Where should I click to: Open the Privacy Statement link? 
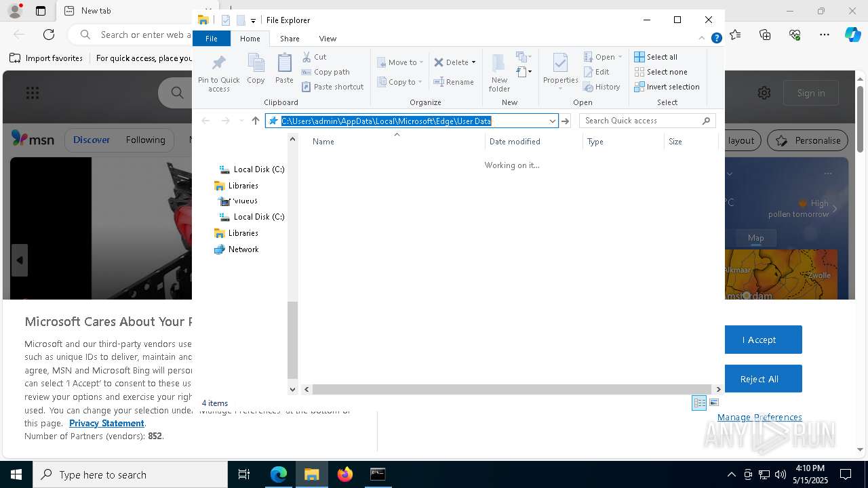click(x=106, y=423)
